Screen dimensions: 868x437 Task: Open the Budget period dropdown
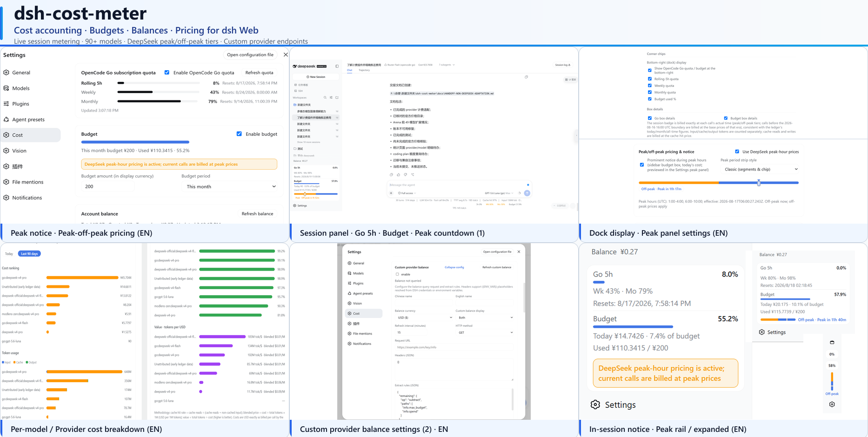tap(231, 186)
